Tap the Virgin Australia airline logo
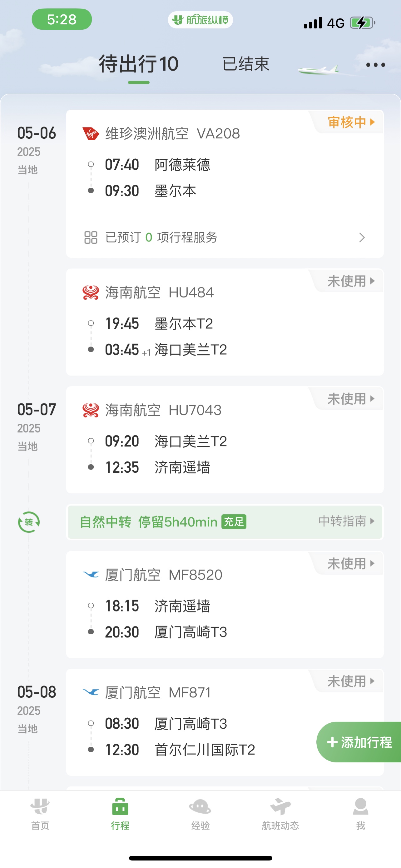 click(x=91, y=134)
